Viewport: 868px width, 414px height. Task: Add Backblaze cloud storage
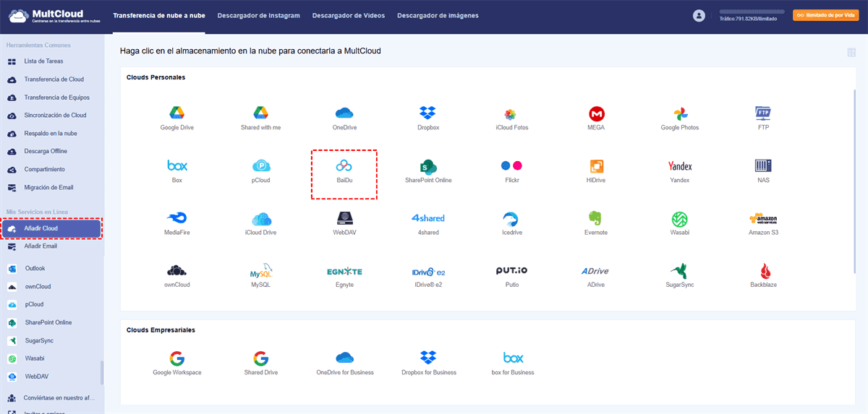(764, 277)
